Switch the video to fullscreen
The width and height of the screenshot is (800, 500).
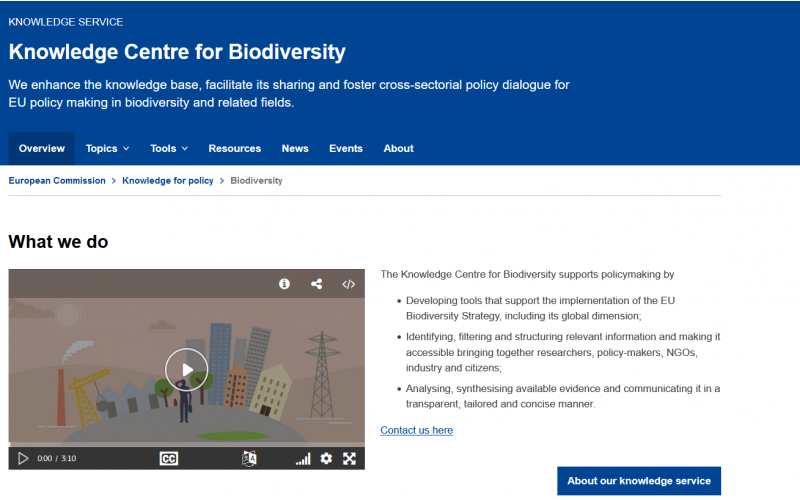point(349,459)
